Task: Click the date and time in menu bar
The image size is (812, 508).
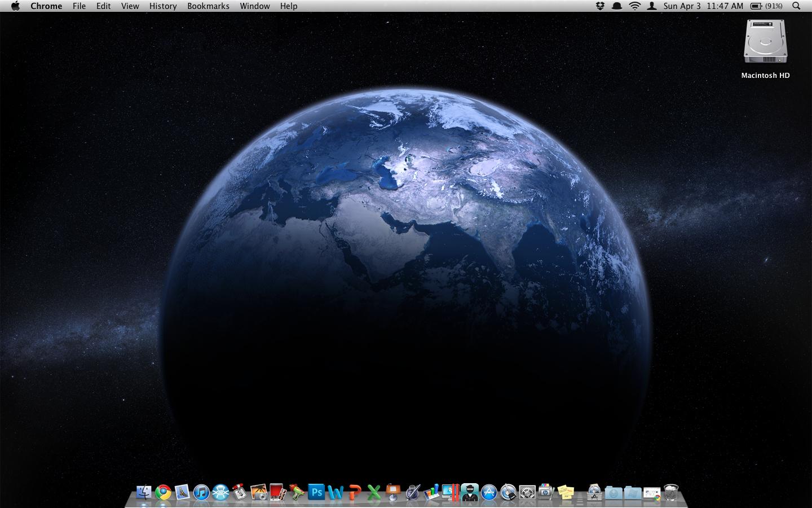Action: 703,6
